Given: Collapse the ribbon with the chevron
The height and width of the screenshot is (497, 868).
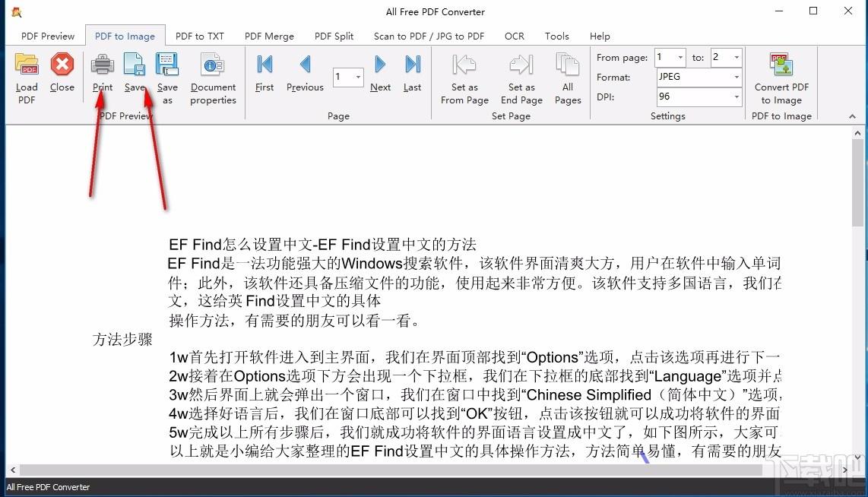Looking at the screenshot, I should coord(852,116).
